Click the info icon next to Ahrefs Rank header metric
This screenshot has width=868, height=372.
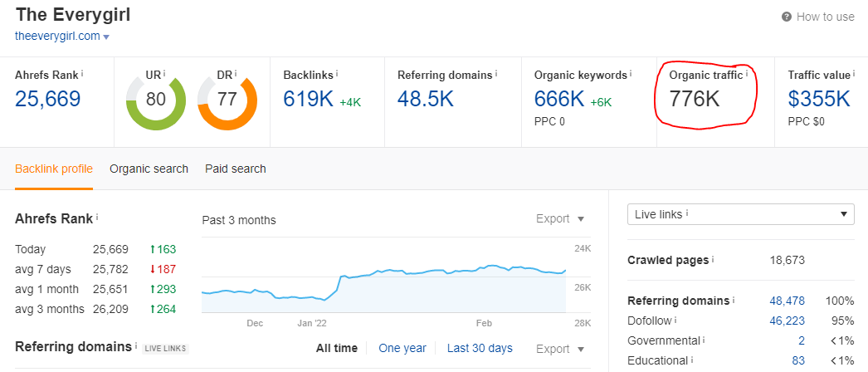82,73
